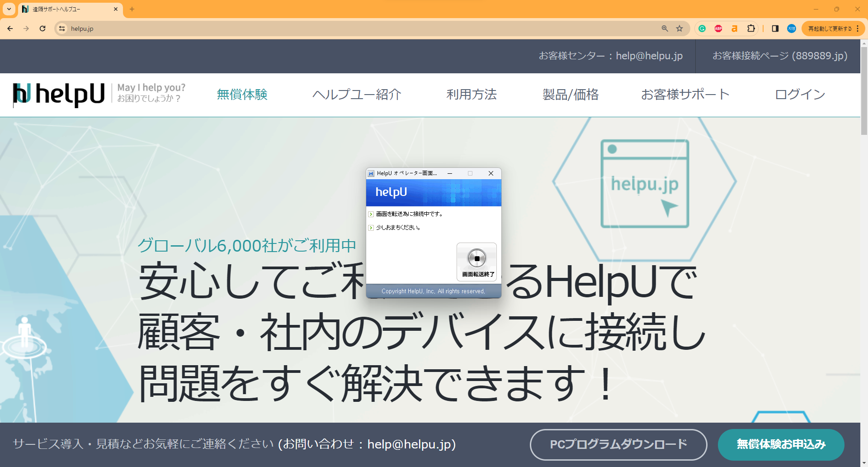Open the extensions puzzle icon
This screenshot has height=467, width=868.
(x=751, y=29)
